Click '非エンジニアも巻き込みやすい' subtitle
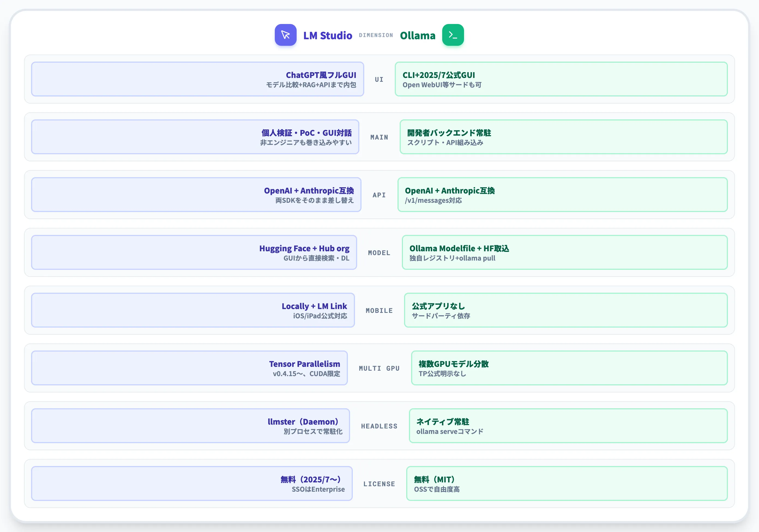Viewport: 759px width, 532px height. (x=306, y=143)
